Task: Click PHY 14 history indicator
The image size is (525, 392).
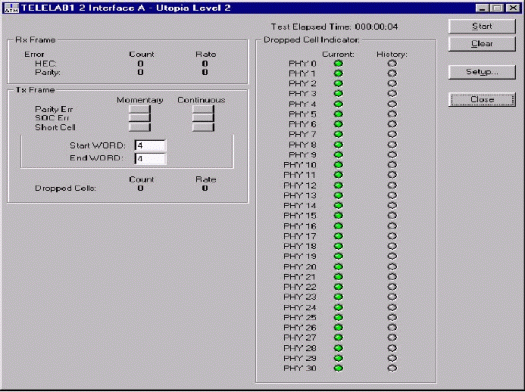Action: tap(392, 206)
